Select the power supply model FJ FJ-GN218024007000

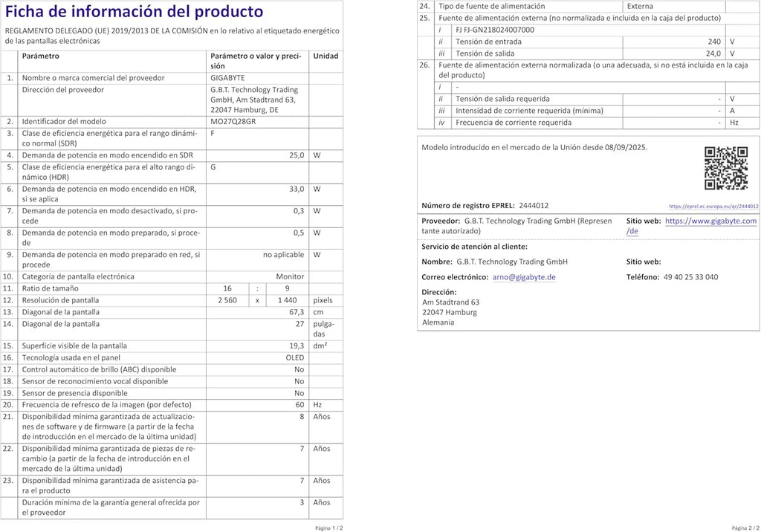coord(494,30)
